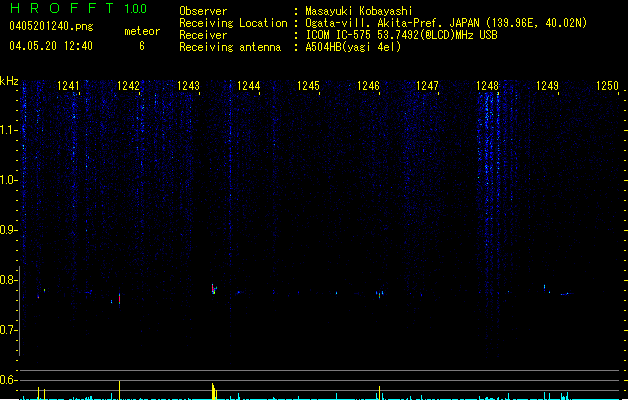
Task: Click the Receiver label
Action: click(x=203, y=35)
